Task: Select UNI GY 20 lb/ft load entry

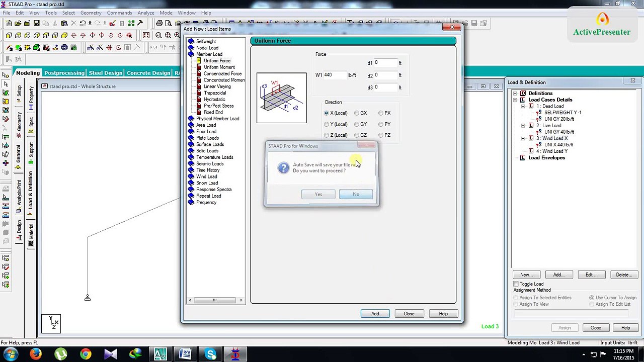Action: point(559,119)
